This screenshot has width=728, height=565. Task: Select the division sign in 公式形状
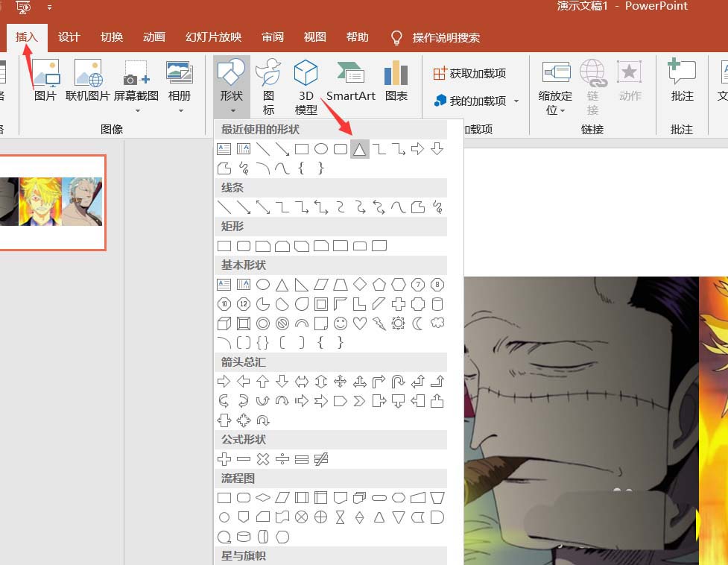point(282,459)
